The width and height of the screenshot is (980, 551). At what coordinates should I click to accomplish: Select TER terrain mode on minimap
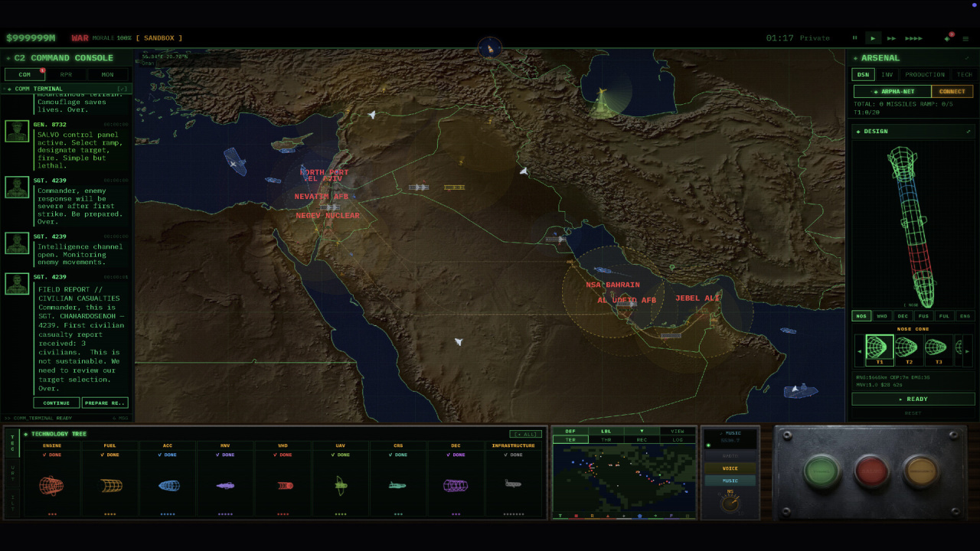coord(570,440)
